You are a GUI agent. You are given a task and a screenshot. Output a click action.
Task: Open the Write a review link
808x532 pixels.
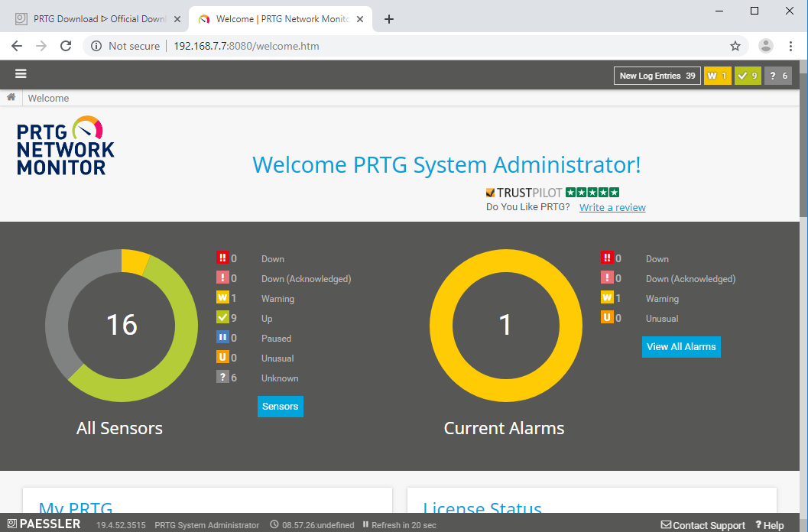tap(612, 207)
